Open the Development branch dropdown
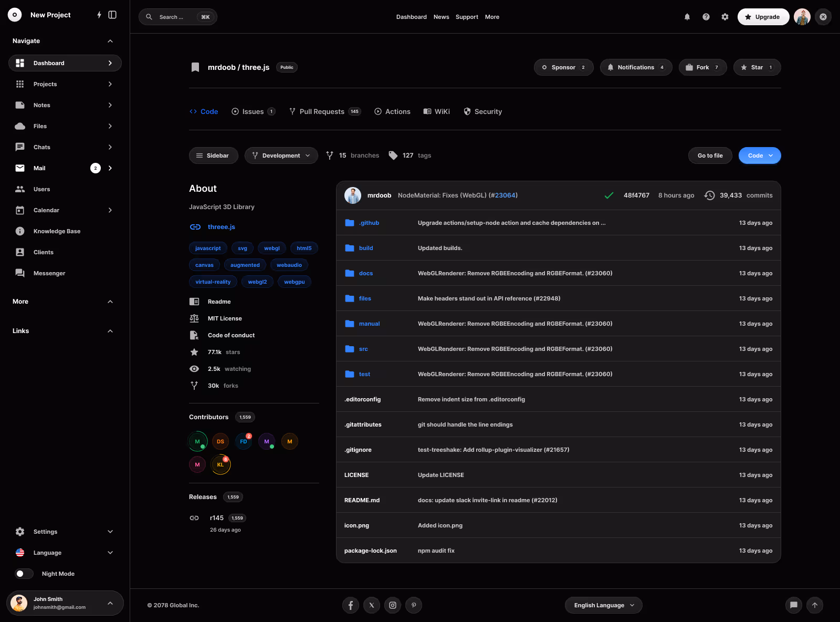The height and width of the screenshot is (622, 840). (x=281, y=155)
